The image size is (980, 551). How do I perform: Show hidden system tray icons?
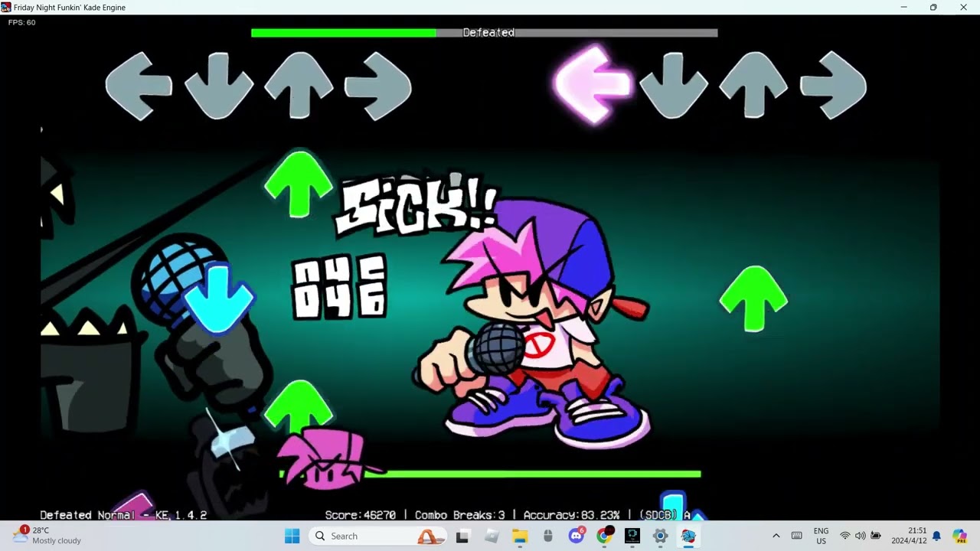coord(776,536)
